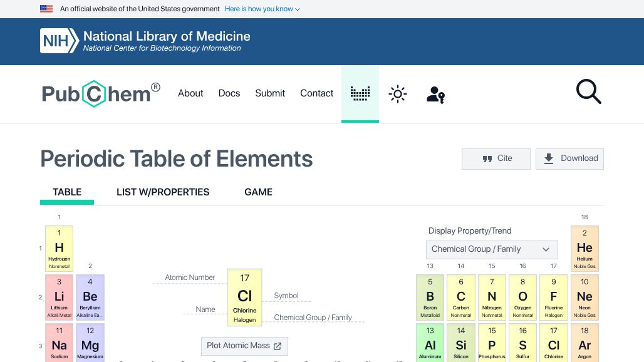Viewport: 644px width, 362px height.
Task: Select the Sodium element tile
Action: pos(59,343)
